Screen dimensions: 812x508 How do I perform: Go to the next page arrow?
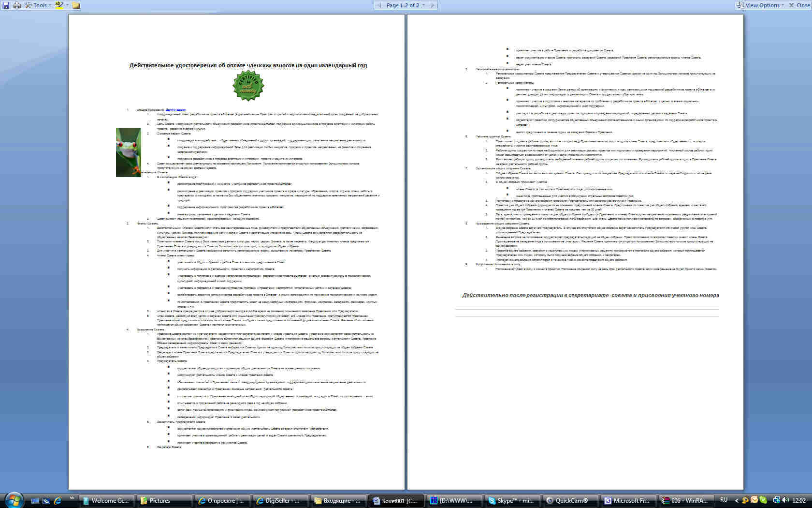click(433, 5)
